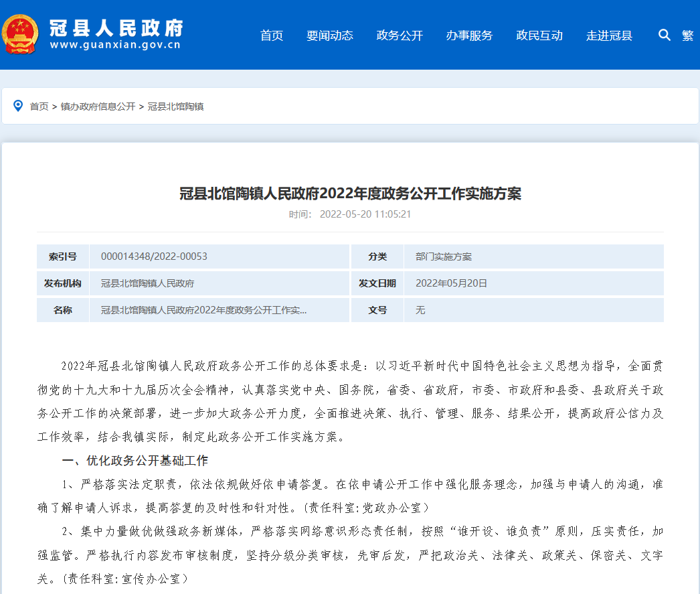Click the www.guanxian.gov.cn URL text

tap(115, 45)
